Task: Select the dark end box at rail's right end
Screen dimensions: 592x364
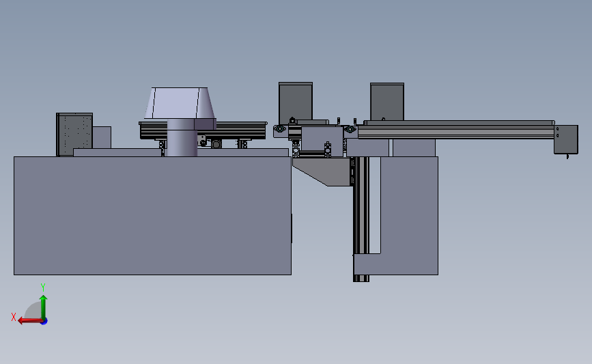Action: (565, 139)
